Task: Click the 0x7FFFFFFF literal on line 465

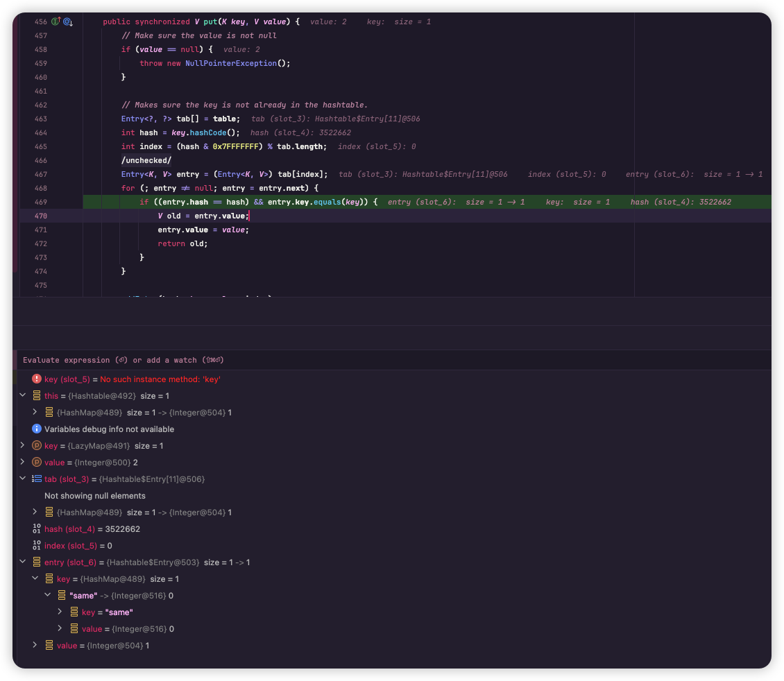Action: pos(235,146)
